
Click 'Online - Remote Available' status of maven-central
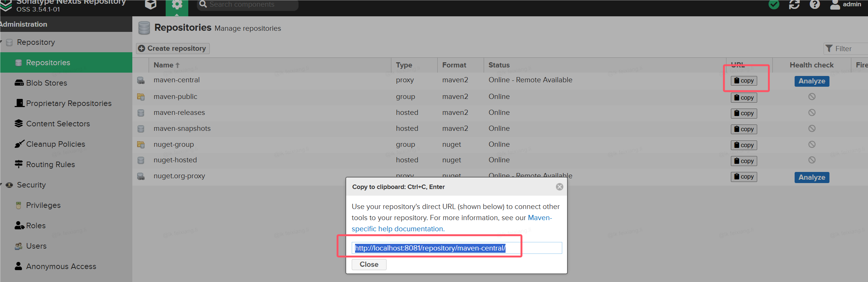pos(530,80)
